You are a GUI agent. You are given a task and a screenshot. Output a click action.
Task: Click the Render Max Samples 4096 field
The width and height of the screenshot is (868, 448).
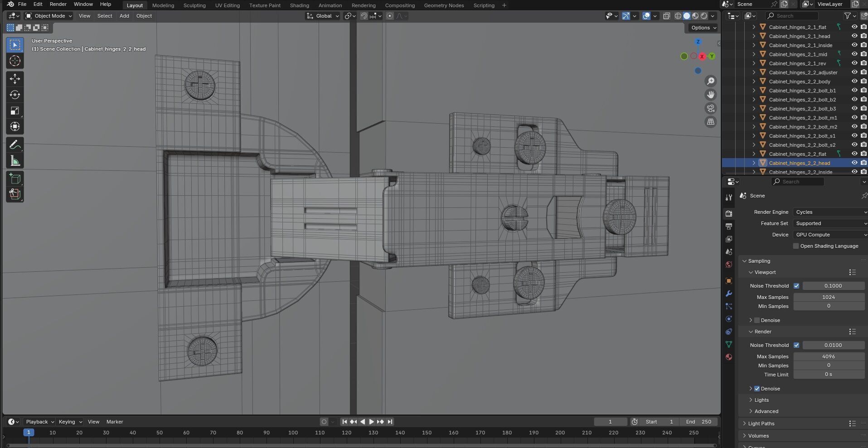coord(829,356)
